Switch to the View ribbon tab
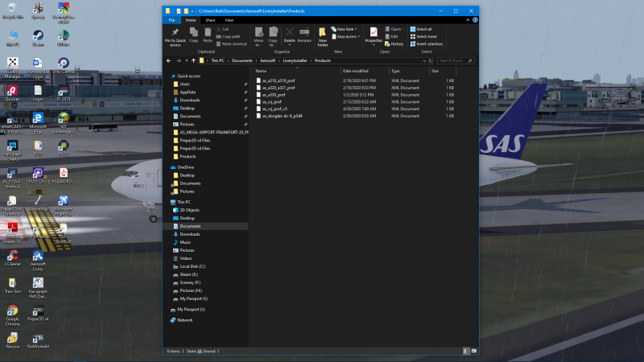644x362 pixels. (x=229, y=20)
